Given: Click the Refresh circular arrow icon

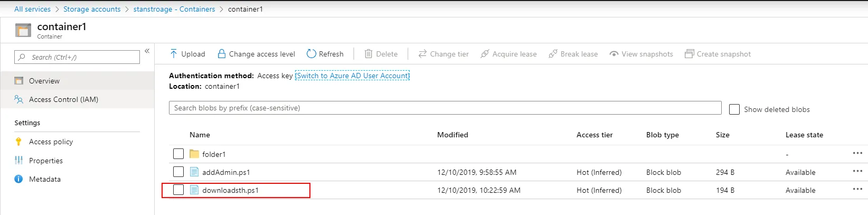Looking at the screenshot, I should pyautogui.click(x=312, y=54).
